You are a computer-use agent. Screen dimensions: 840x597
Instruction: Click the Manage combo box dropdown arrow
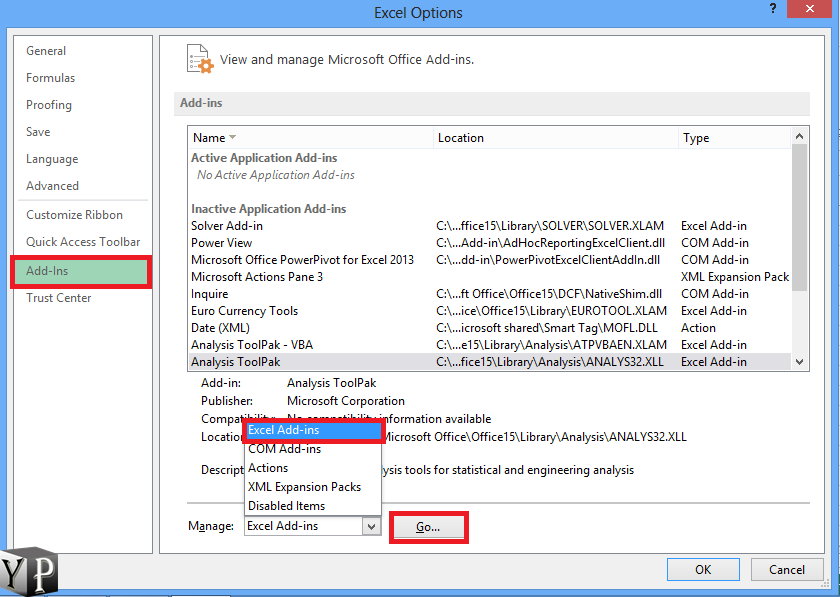tap(371, 526)
